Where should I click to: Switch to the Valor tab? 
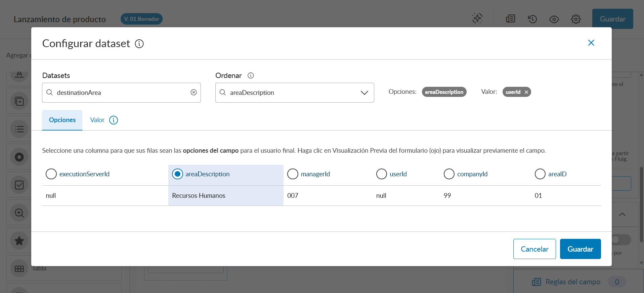tap(97, 120)
